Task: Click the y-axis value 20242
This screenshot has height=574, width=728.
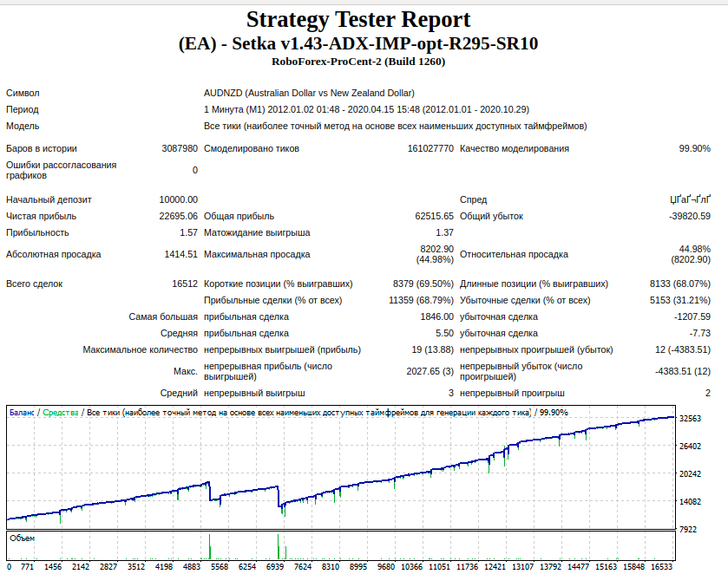Action: (690, 473)
